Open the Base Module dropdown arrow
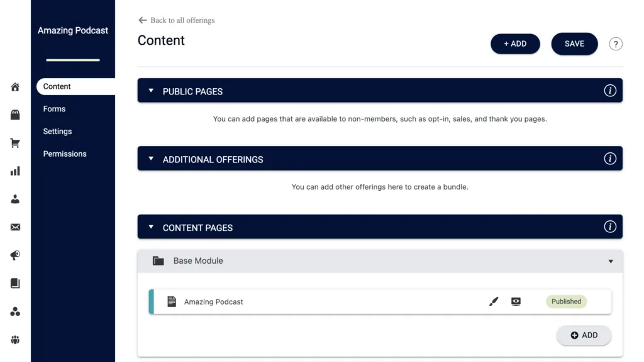This screenshot has width=644, height=362. (611, 261)
